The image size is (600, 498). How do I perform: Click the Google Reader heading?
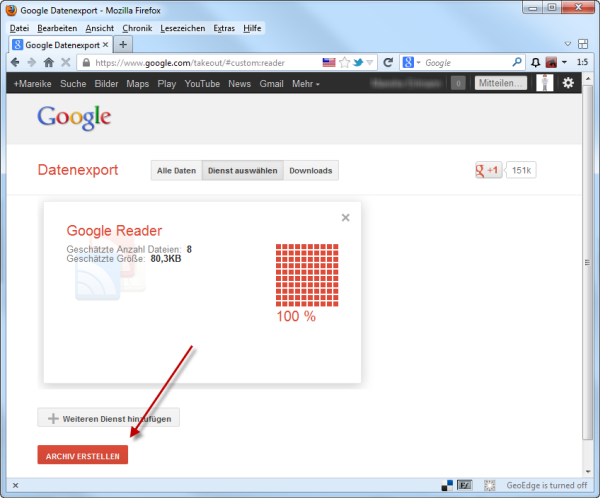point(114,231)
